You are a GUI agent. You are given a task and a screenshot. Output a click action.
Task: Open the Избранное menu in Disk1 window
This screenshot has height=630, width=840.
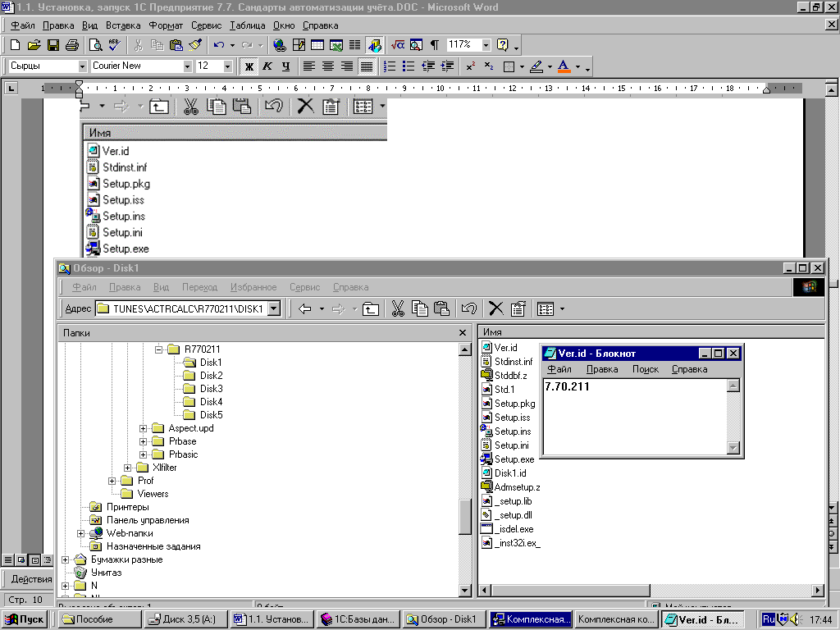[x=253, y=287]
